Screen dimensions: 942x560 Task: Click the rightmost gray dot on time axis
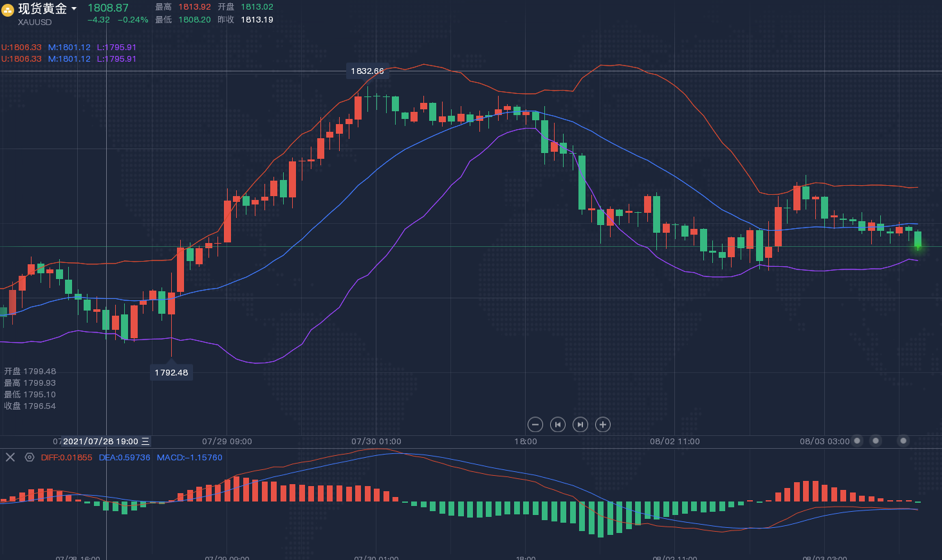tap(903, 441)
